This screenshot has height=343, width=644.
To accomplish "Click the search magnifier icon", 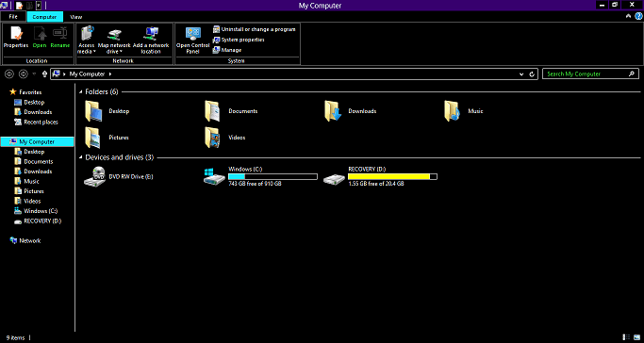I will point(632,74).
